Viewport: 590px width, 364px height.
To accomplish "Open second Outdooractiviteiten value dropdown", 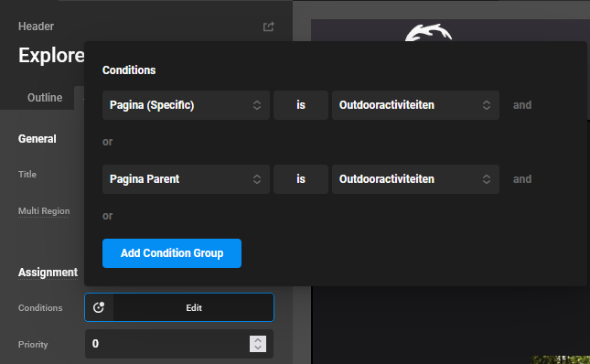I will click(x=415, y=179).
